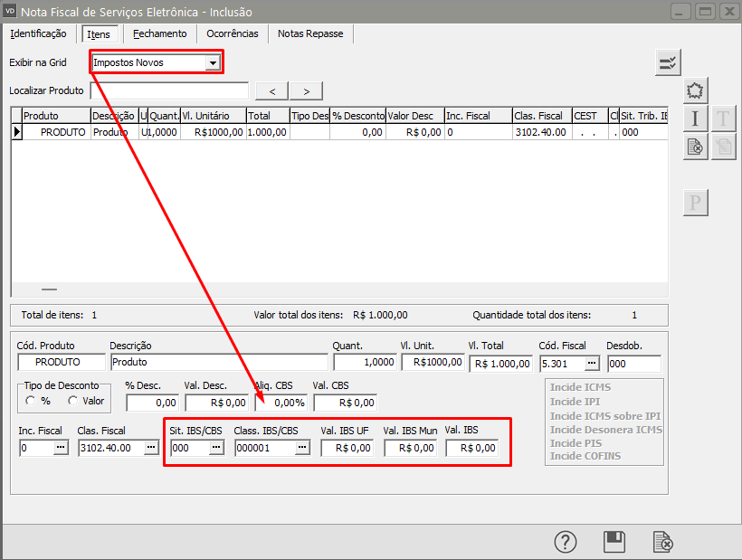742x560 pixels.
Task: Click the gear-shaped icon in right toolbar
Action: [x=695, y=90]
